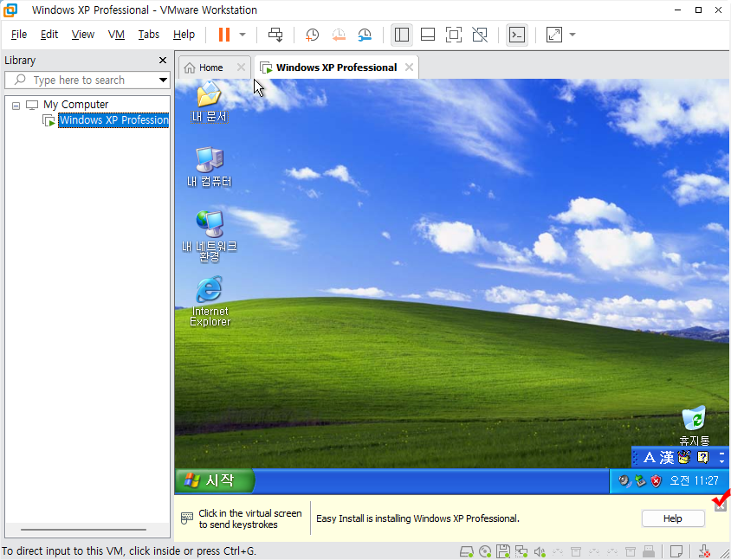This screenshot has width=731, height=560.
Task: Select the 내 컴퓨터 desktop icon
Action: (x=209, y=166)
